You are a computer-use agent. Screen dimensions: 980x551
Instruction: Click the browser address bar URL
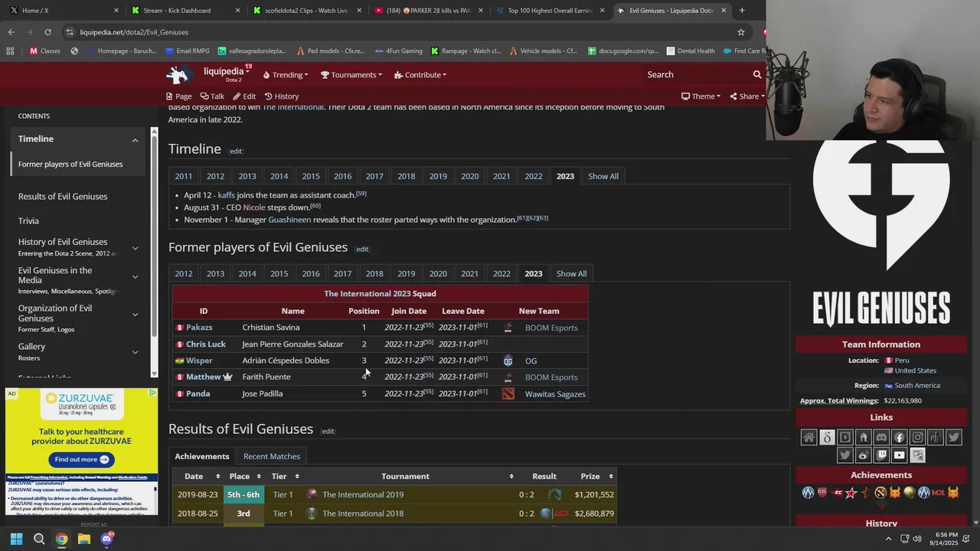coord(134,32)
